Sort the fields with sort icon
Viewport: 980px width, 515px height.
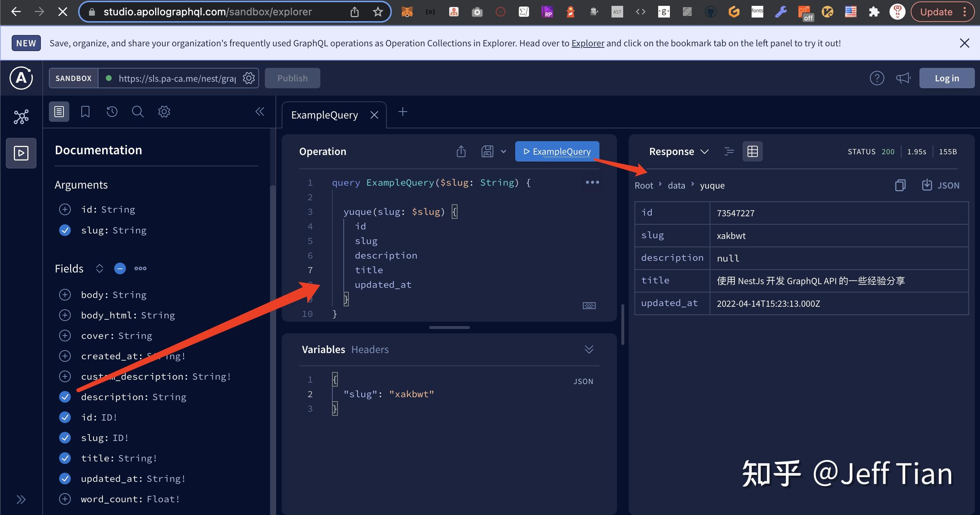pyautogui.click(x=99, y=268)
